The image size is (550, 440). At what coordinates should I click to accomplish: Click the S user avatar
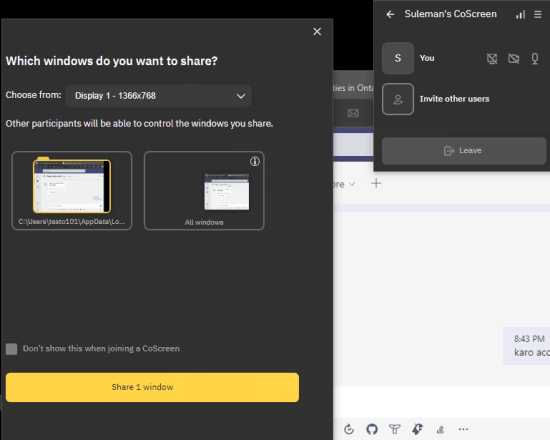click(398, 58)
